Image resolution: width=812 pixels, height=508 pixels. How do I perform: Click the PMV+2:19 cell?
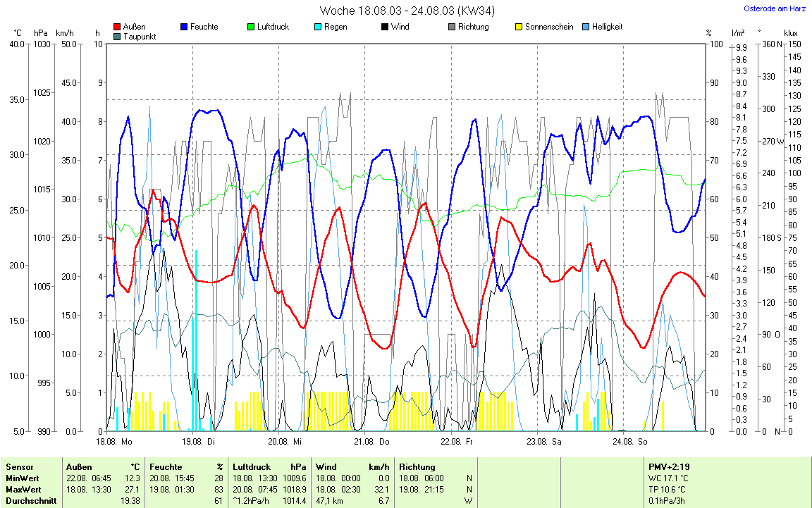coord(670,467)
